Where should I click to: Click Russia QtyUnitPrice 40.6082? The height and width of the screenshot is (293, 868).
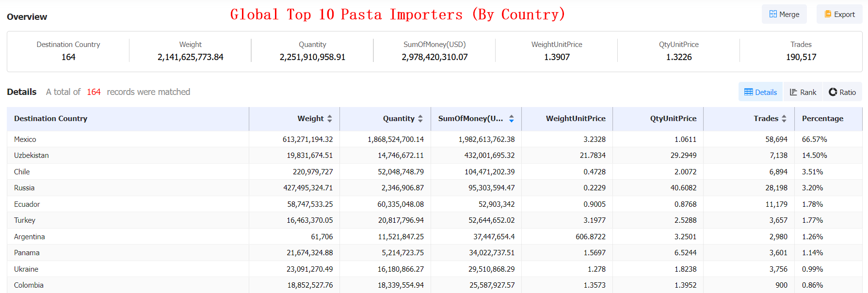click(683, 188)
